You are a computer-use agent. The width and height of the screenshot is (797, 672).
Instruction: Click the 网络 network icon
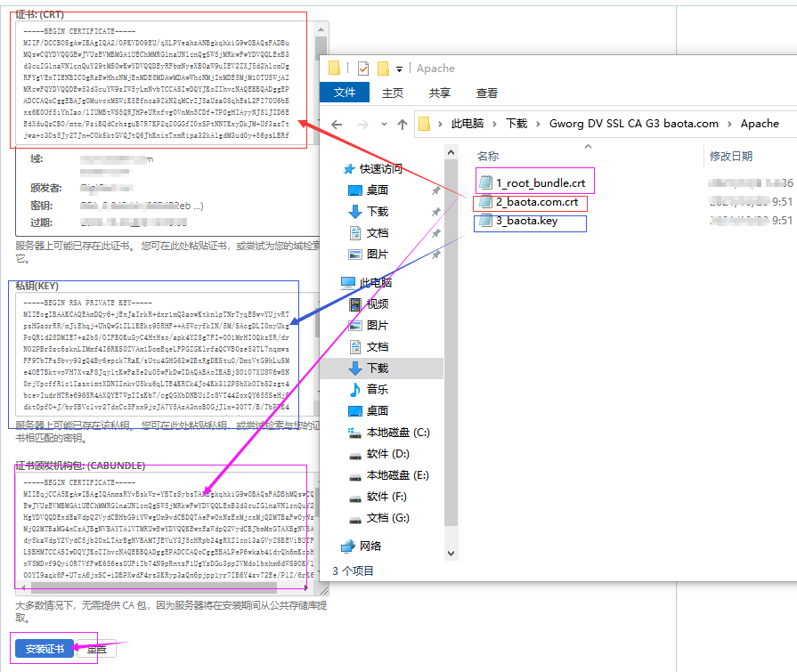pos(347,546)
